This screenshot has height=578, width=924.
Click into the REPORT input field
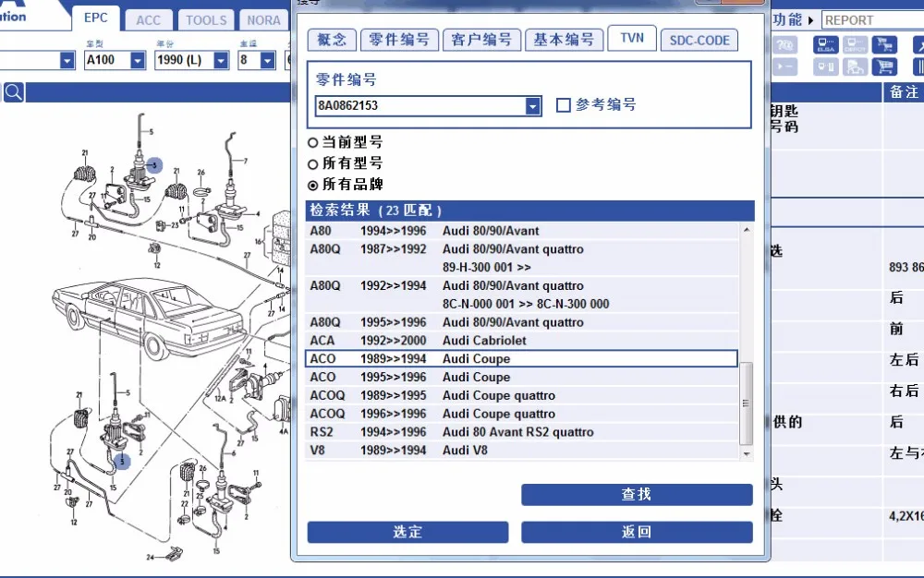pyautogui.click(x=873, y=20)
